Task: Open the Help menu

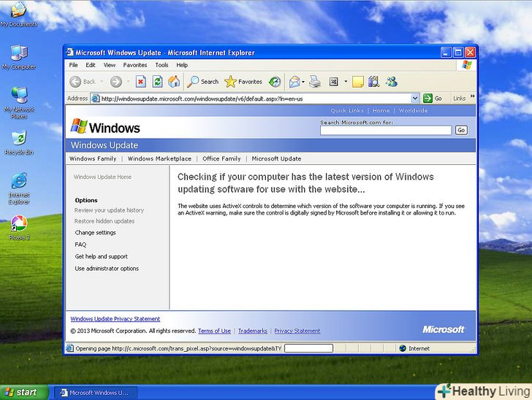Action: tap(182, 65)
